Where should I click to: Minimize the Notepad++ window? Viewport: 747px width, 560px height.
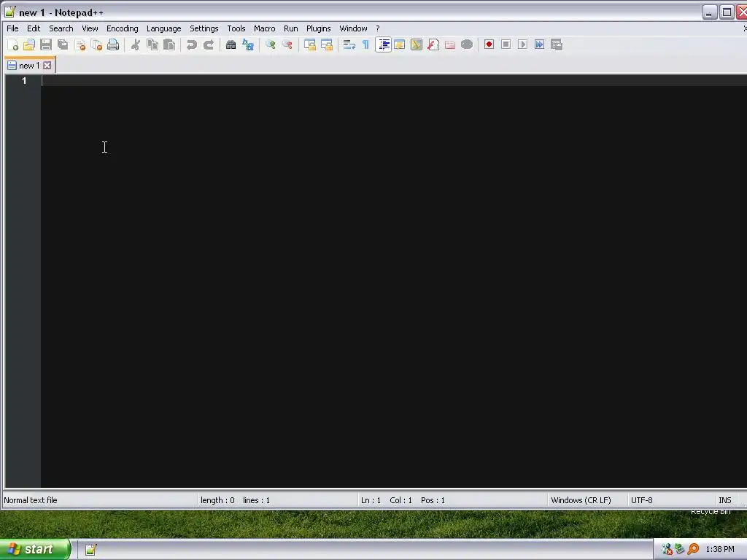[709, 12]
